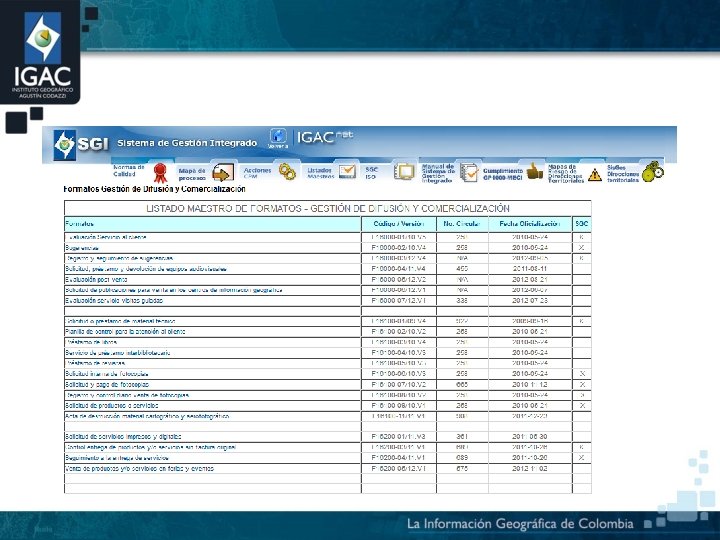Open the Evaluación post venta format link
Screen dimensions: 720x540
[x=96, y=279]
